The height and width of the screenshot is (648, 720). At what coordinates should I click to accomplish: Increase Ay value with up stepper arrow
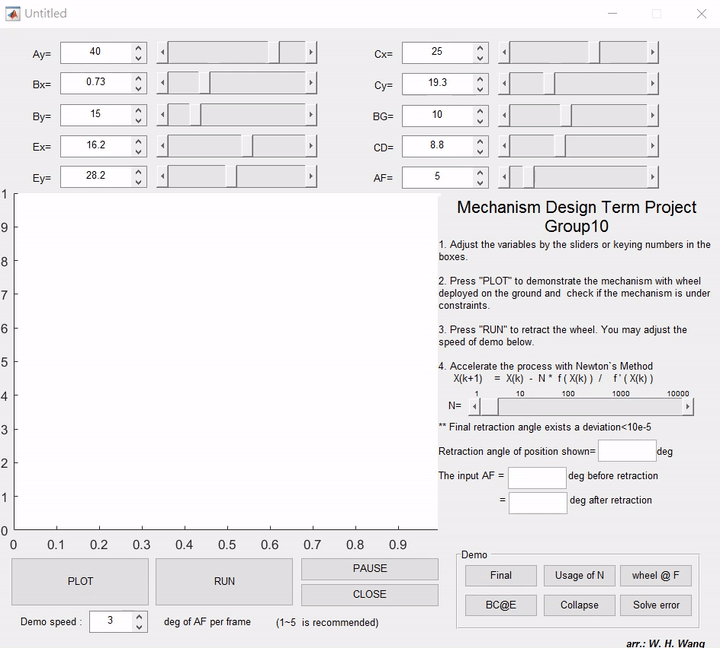(139, 46)
